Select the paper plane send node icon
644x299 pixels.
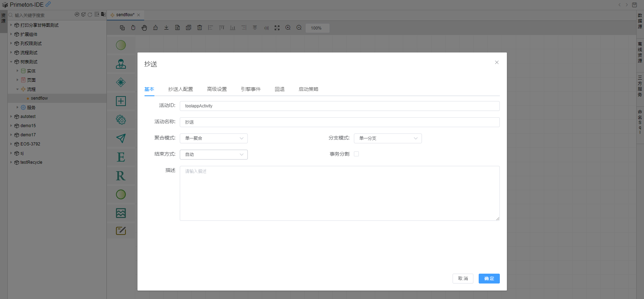click(x=121, y=138)
